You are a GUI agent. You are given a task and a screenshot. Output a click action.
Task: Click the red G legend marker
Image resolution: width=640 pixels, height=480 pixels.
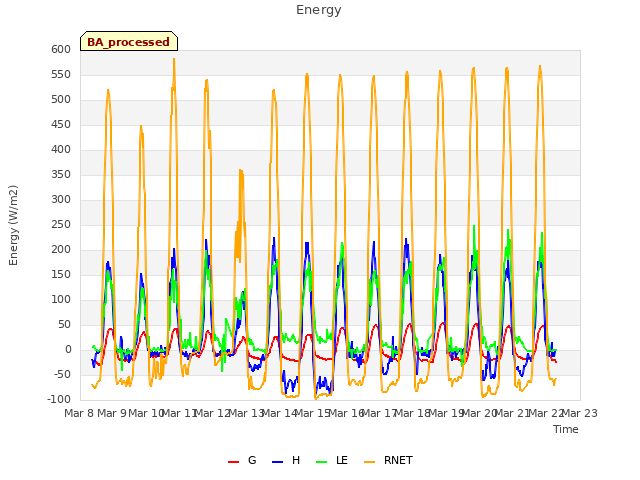pyautogui.click(x=233, y=462)
